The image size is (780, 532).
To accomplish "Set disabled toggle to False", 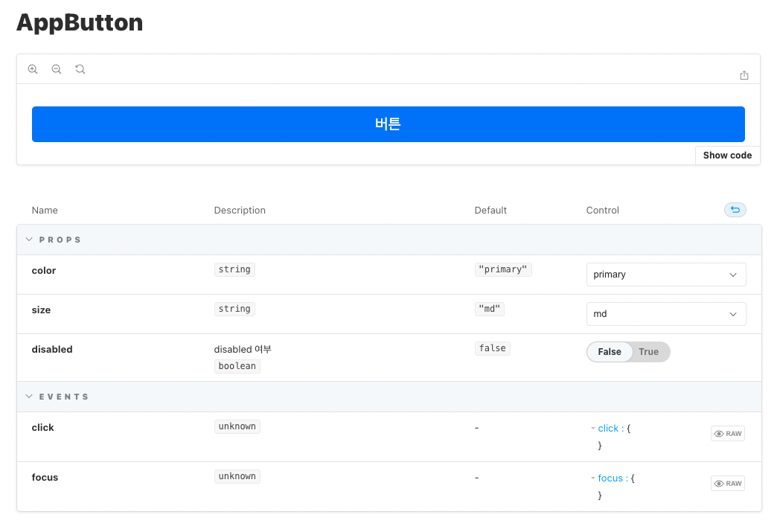I will [610, 351].
